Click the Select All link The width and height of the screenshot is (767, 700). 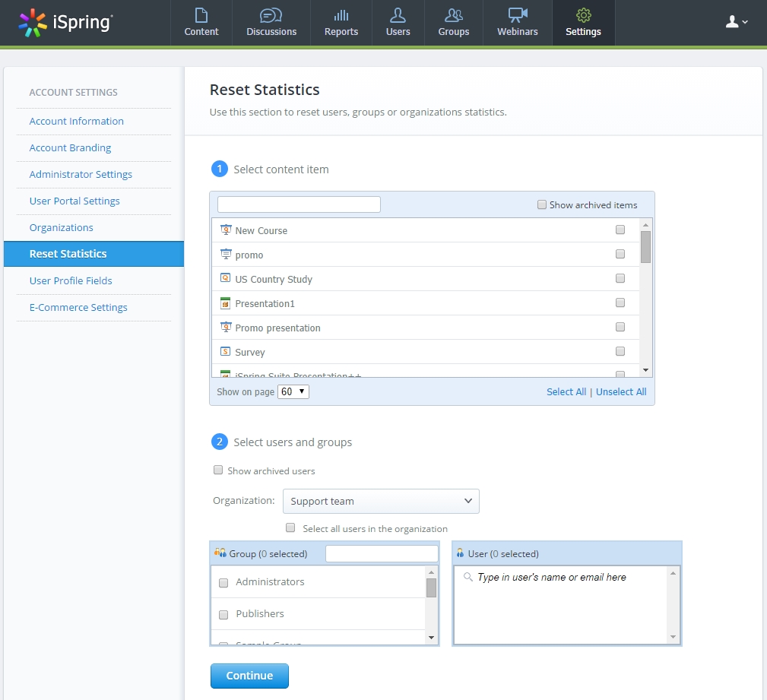[566, 392]
